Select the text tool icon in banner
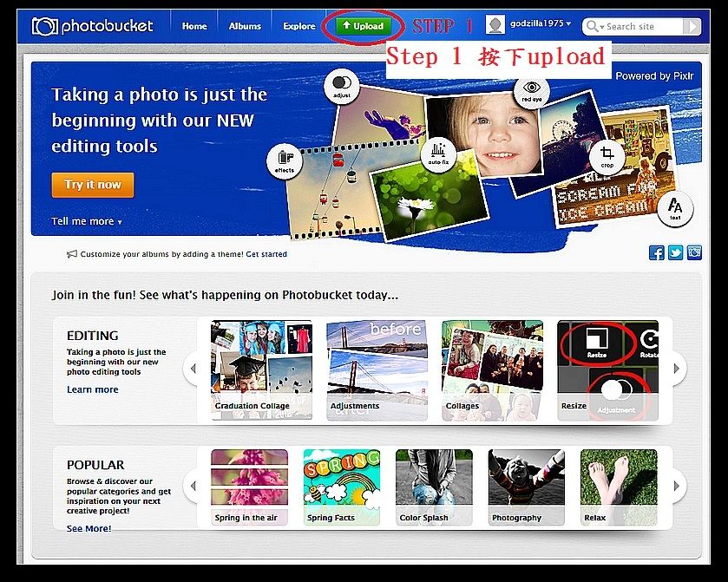Viewport: 728px width, 582px height. [675, 208]
